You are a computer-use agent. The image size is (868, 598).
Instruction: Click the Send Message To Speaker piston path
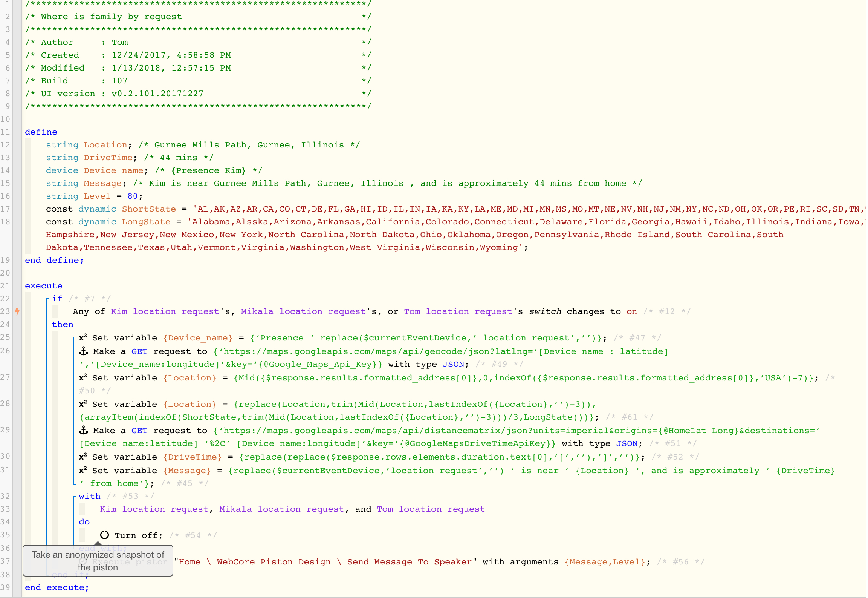pyautogui.click(x=325, y=562)
